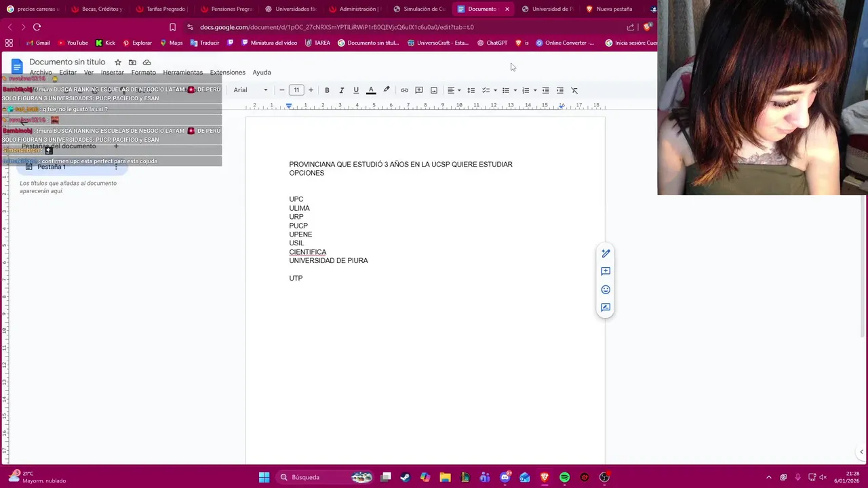Clear formatting with the crossed T icon
Image resolution: width=868 pixels, height=488 pixels.
pyautogui.click(x=574, y=90)
